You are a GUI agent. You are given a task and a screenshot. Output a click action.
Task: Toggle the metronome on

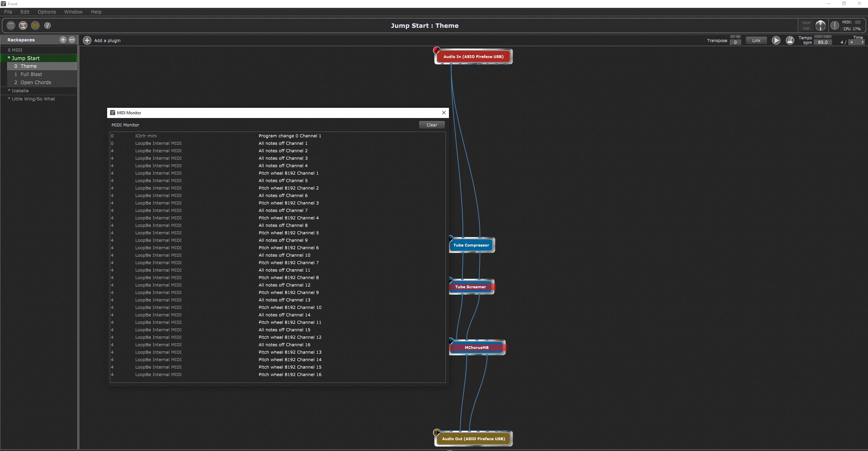point(790,41)
